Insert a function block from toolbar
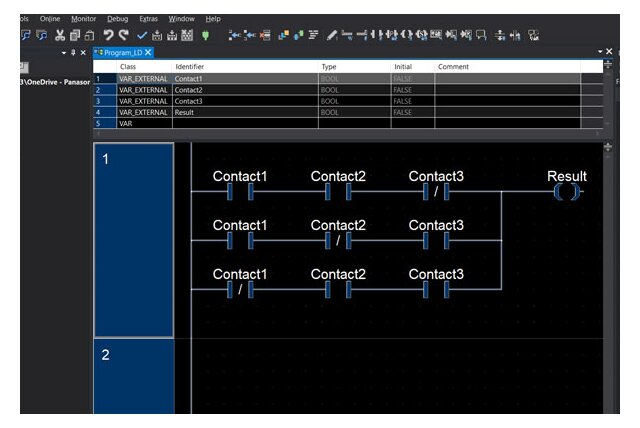The width and height of the screenshot is (640, 428). [436, 35]
